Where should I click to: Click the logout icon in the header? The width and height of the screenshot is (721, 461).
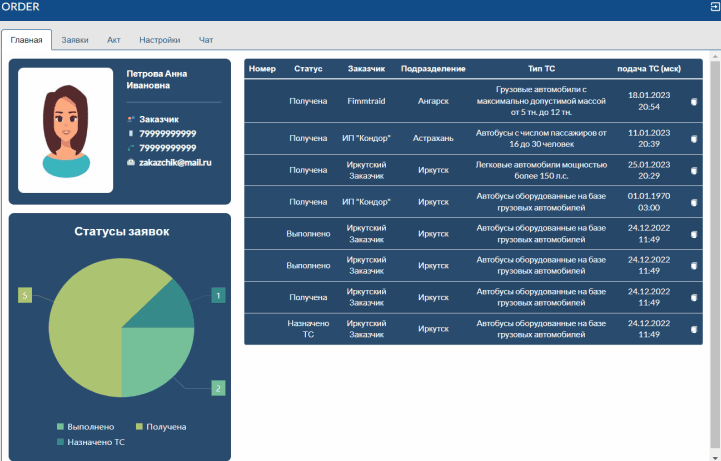[x=712, y=7]
